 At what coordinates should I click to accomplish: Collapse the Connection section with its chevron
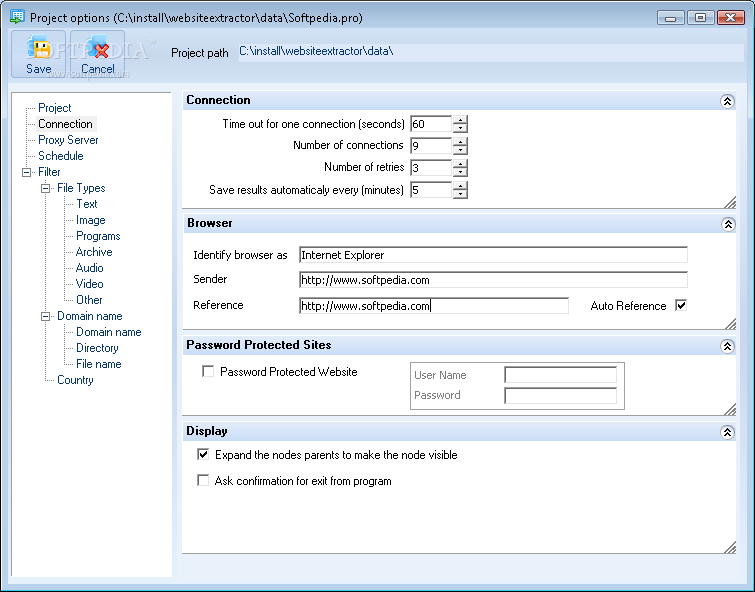click(727, 101)
